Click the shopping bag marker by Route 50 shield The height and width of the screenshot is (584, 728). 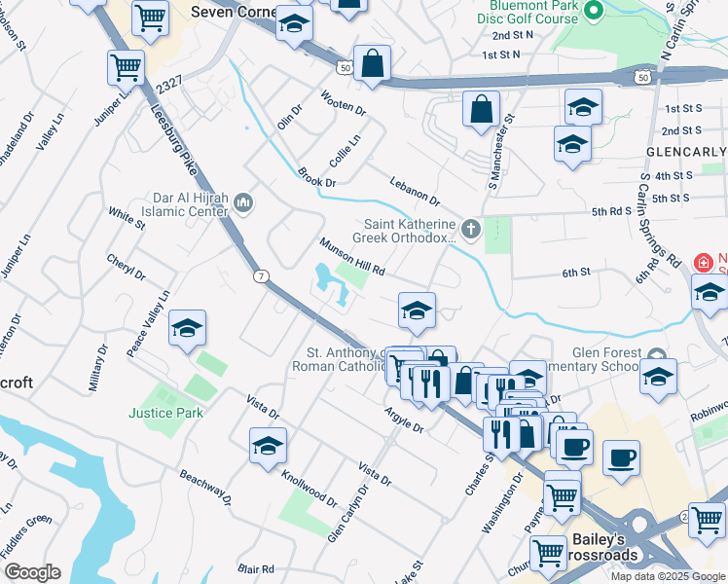372,64
